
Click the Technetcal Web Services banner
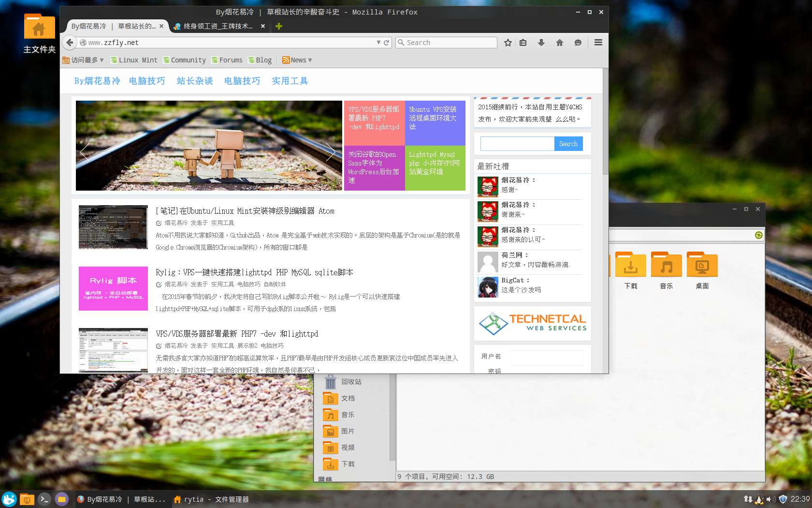[x=532, y=324]
